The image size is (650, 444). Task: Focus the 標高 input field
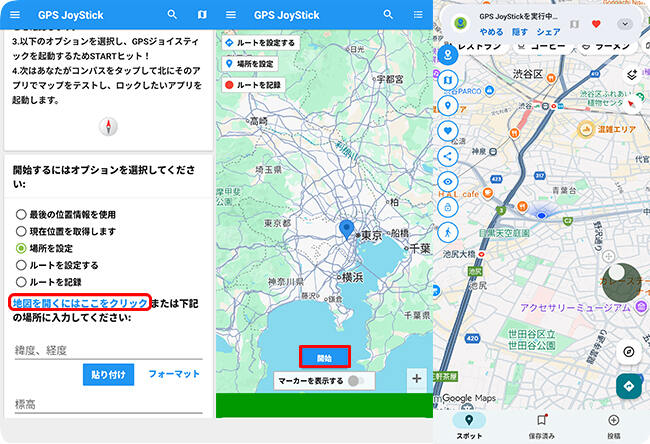pyautogui.click(x=109, y=405)
